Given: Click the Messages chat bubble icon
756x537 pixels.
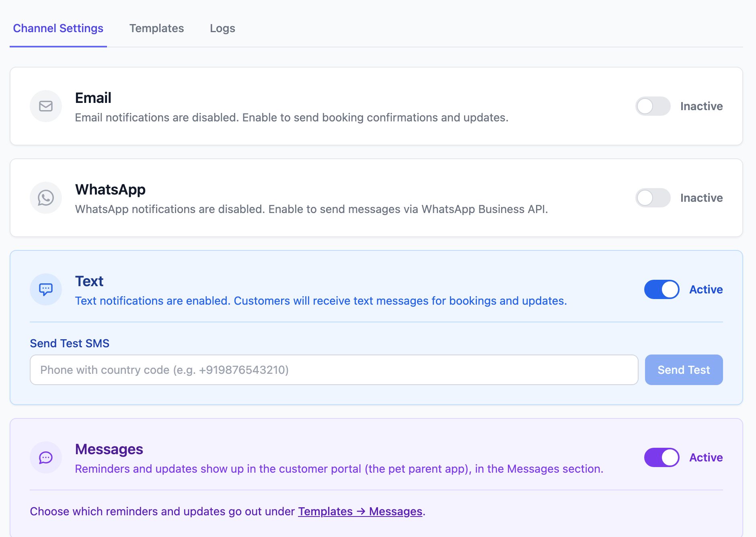Looking at the screenshot, I should point(46,457).
